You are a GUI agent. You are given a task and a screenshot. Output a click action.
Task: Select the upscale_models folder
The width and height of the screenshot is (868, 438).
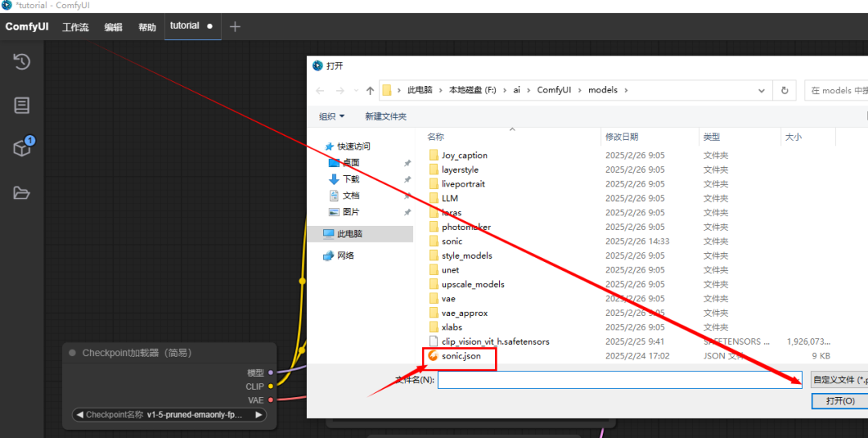[x=473, y=284]
